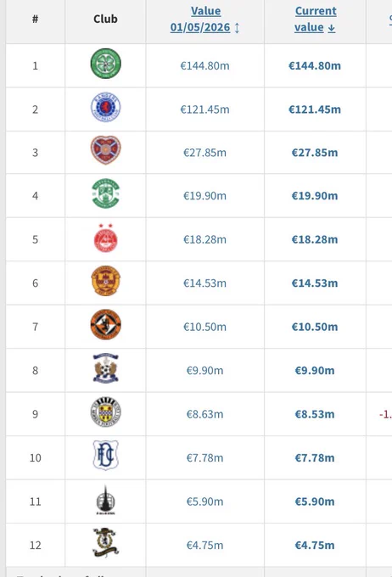The width and height of the screenshot is (392, 577).
Task: Open the Rangers club crest
Action: (106, 107)
